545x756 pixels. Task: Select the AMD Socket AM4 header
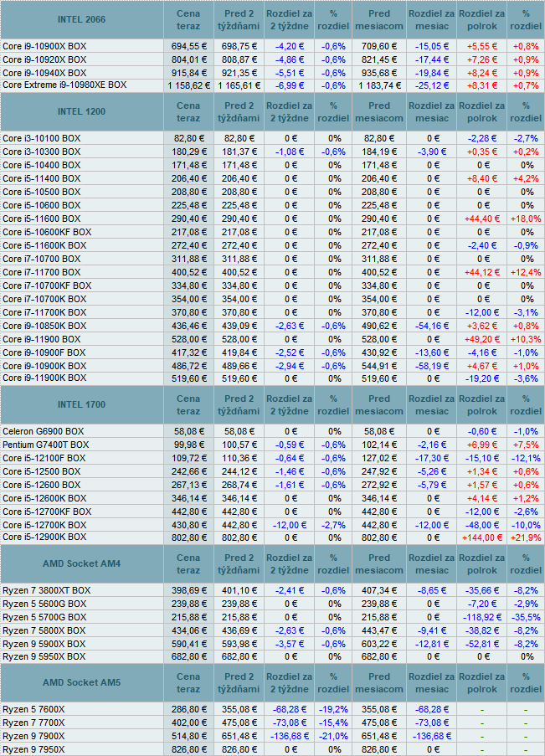point(81,564)
